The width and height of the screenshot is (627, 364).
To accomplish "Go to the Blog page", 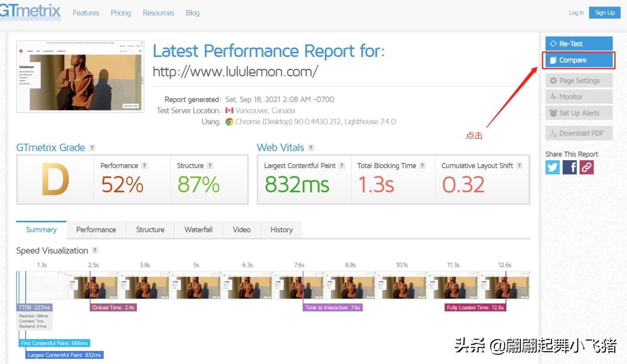I will point(192,13).
